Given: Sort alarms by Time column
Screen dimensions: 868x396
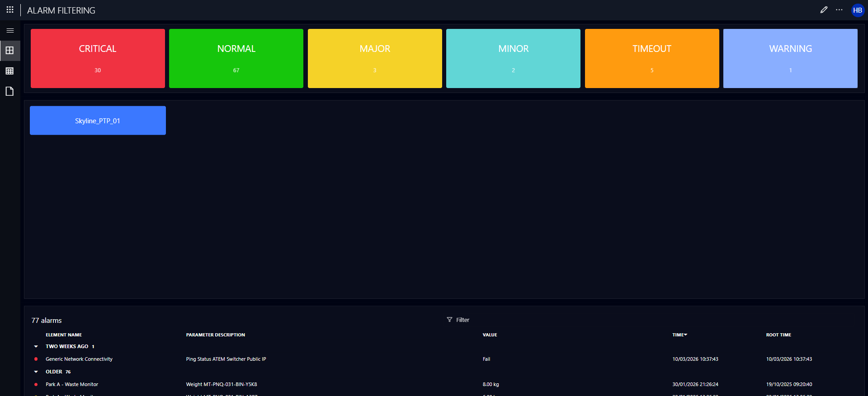Looking at the screenshot, I should 679,335.
